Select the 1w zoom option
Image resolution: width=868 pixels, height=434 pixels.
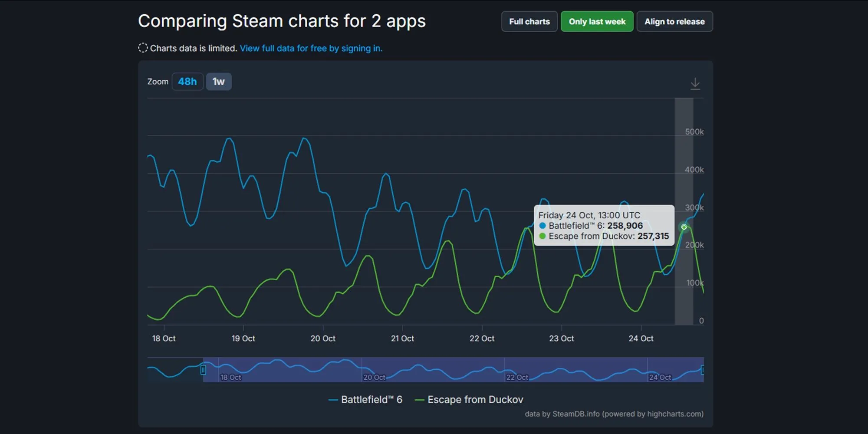(219, 81)
